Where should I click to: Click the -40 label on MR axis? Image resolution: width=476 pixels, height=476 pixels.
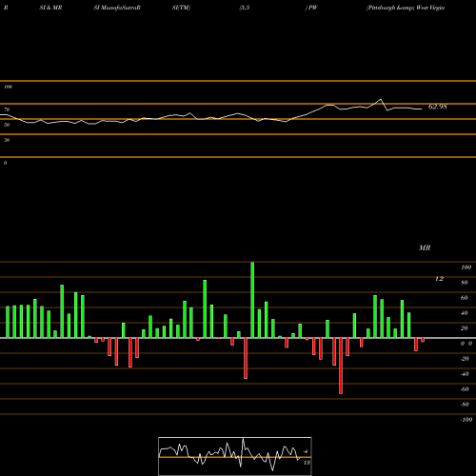(x=465, y=374)
